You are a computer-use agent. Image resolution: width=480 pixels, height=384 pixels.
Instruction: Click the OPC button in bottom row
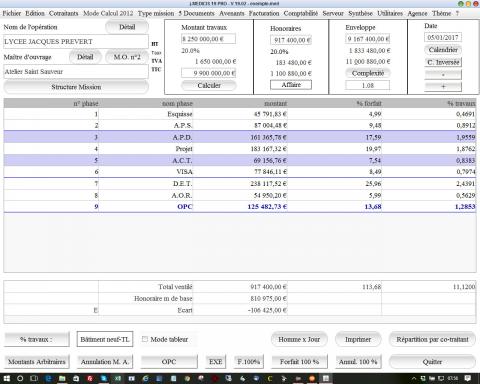[x=169, y=362]
